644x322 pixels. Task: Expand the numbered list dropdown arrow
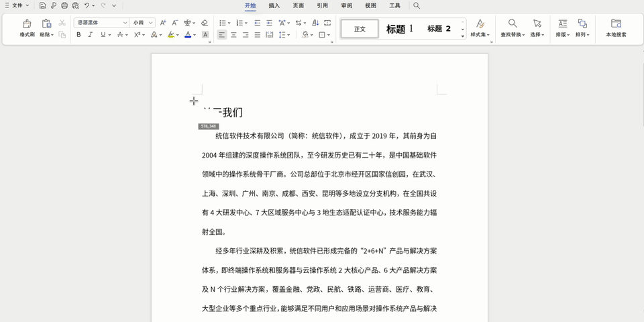246,23
